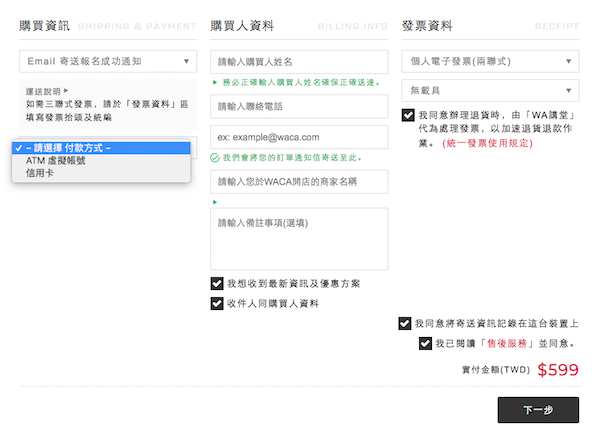Viewport: 600px width, 432px height.
Task: Toggle 收件人同購買人資料 checkbox
Action: point(217,303)
